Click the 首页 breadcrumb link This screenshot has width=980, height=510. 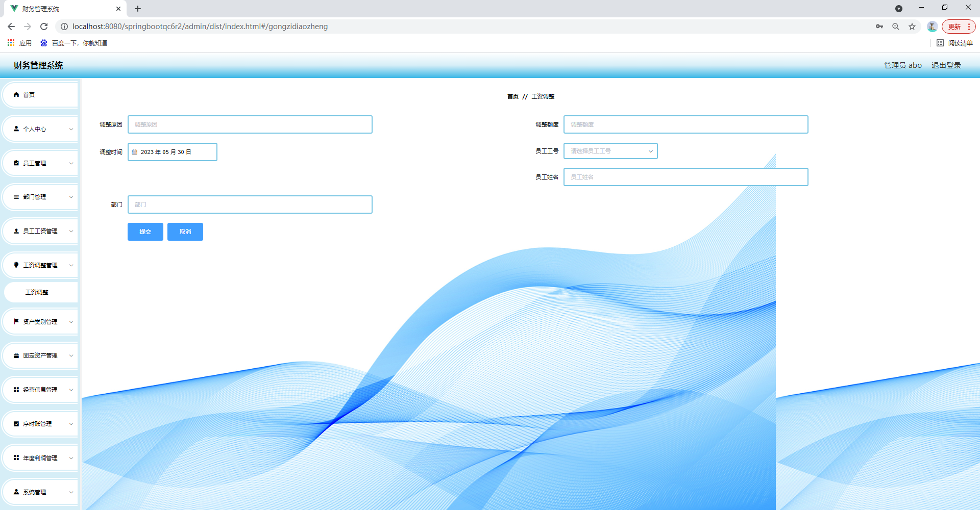pyautogui.click(x=513, y=96)
